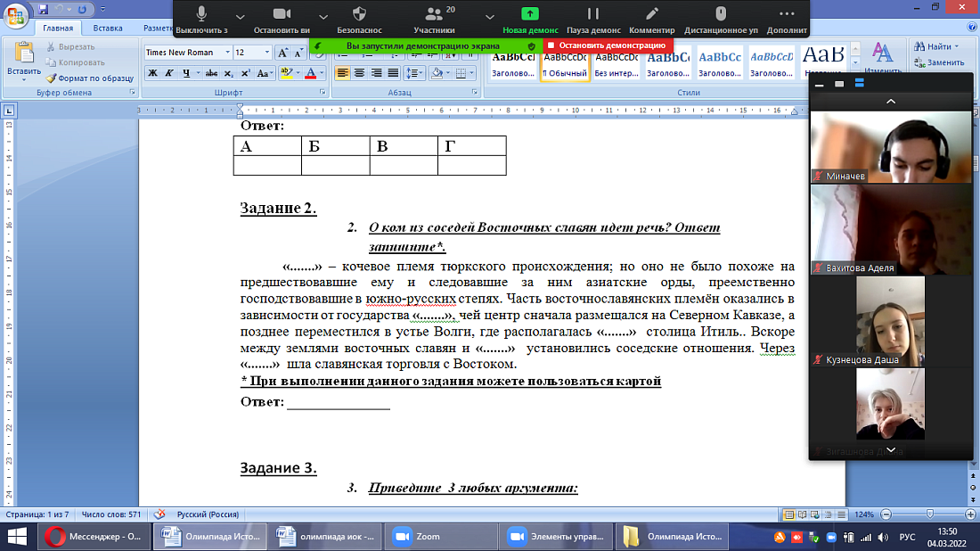980x551 pixels.
Task: Toggle bold formatting in Word
Action: coord(152,73)
